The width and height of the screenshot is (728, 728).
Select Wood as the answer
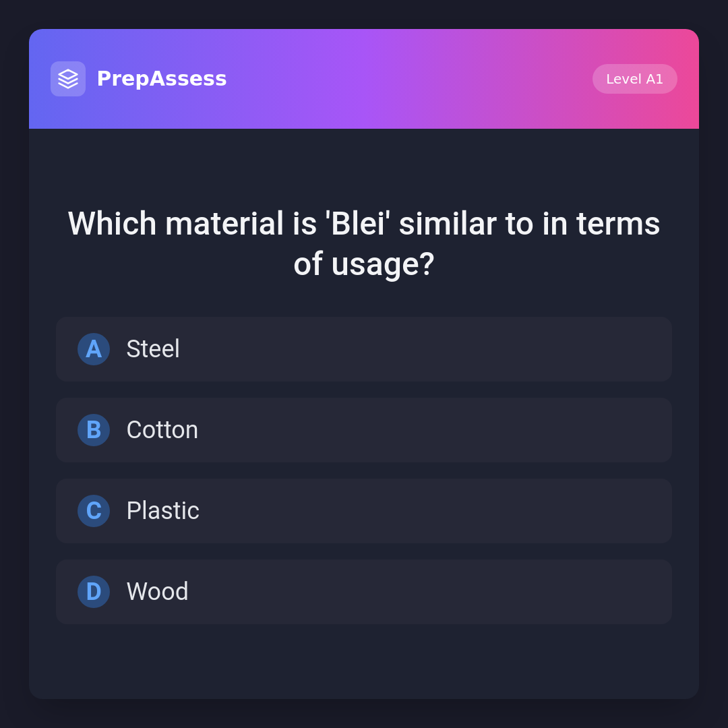[364, 592]
